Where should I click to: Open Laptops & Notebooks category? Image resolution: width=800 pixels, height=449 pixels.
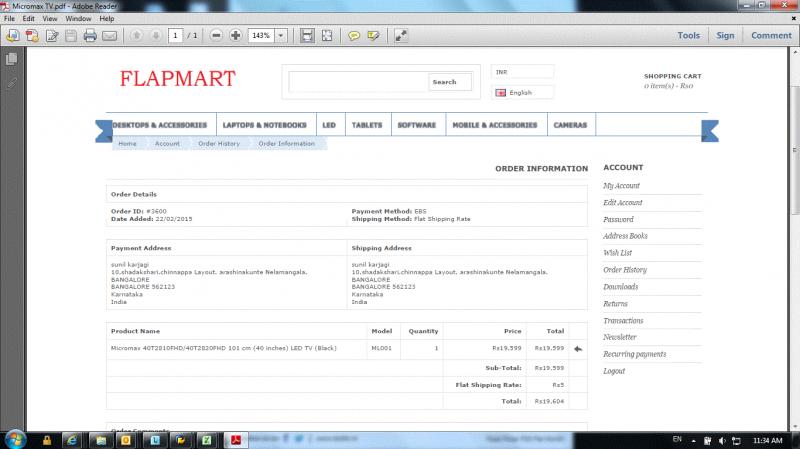pyautogui.click(x=264, y=125)
